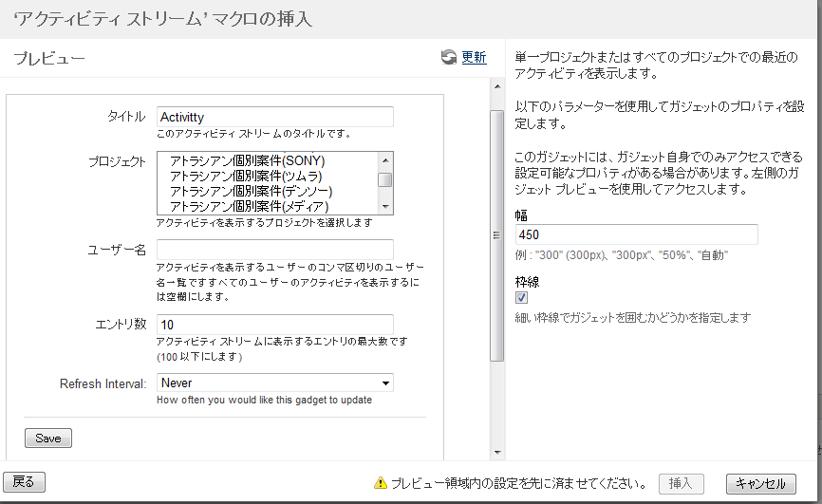Click the キャンセル button

(760, 483)
